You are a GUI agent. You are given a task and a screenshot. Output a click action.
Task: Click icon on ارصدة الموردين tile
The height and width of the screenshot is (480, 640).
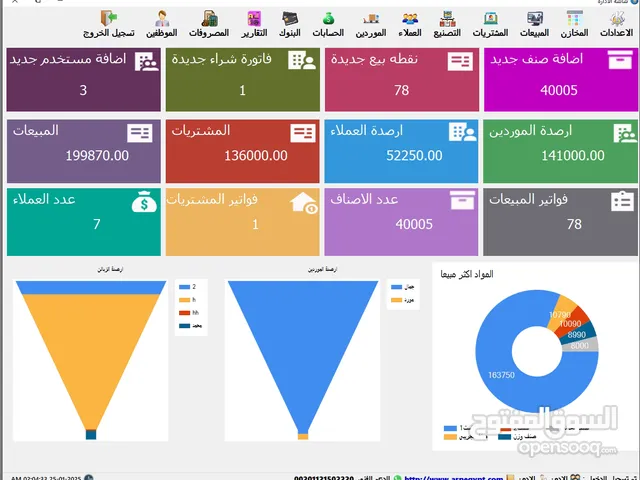pyautogui.click(x=624, y=133)
